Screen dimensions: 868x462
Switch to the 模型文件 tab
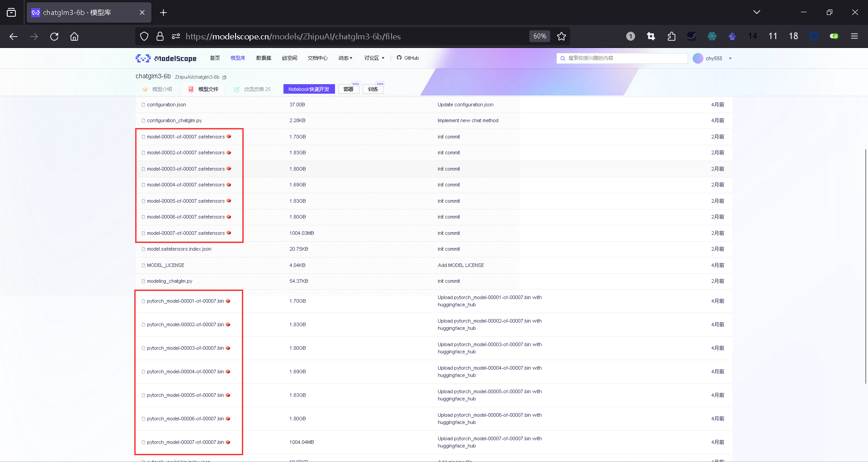(203, 89)
